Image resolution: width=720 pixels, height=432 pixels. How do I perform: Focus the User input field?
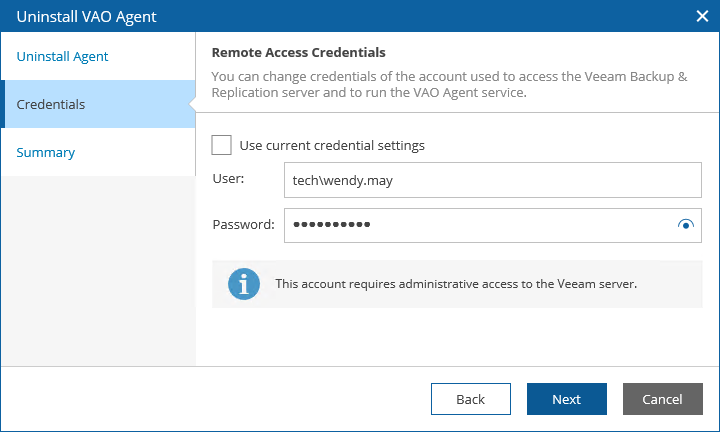pyautogui.click(x=492, y=181)
